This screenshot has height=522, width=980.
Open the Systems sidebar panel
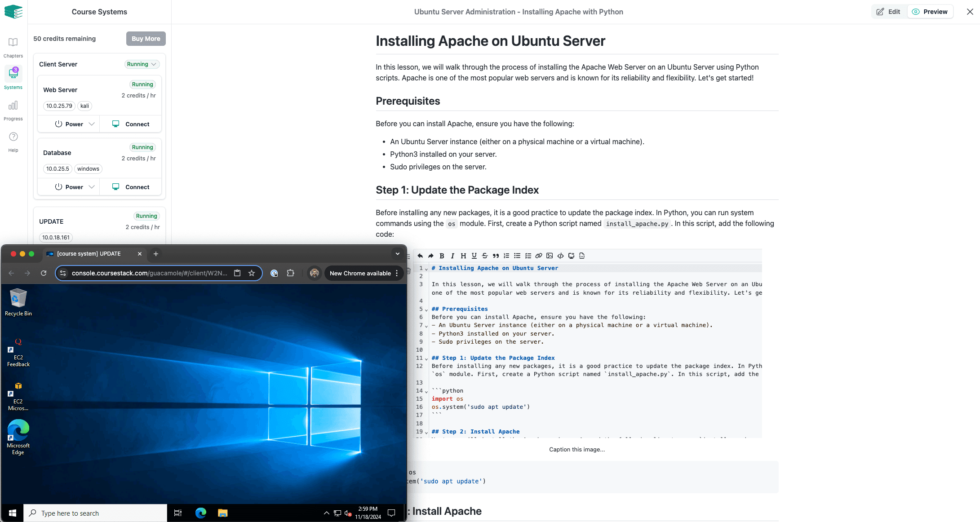[13, 77]
